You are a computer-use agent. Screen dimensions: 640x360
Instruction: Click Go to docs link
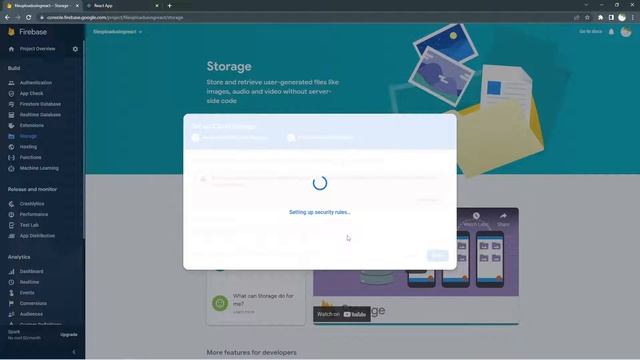coord(590,31)
